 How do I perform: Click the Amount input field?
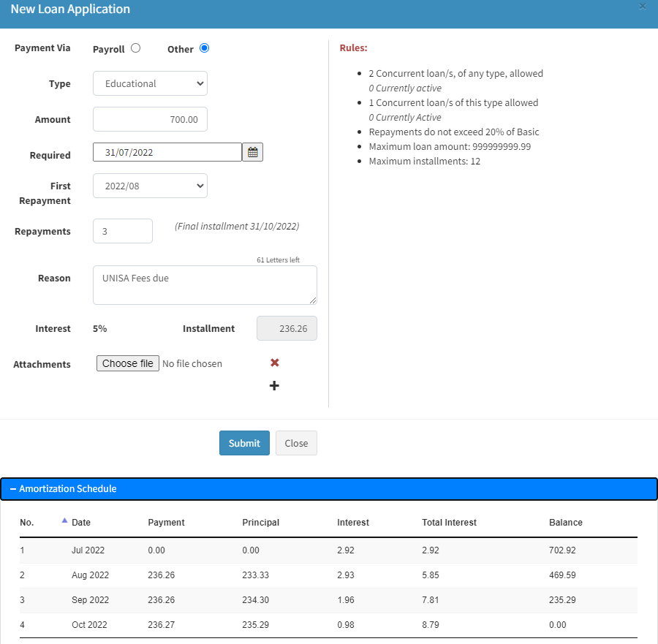(150, 119)
